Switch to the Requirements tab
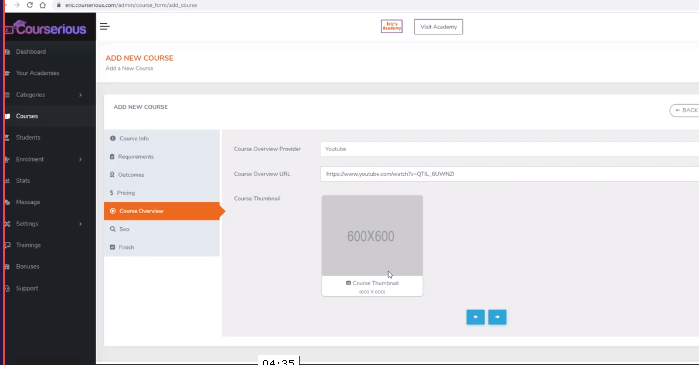 (x=162, y=157)
